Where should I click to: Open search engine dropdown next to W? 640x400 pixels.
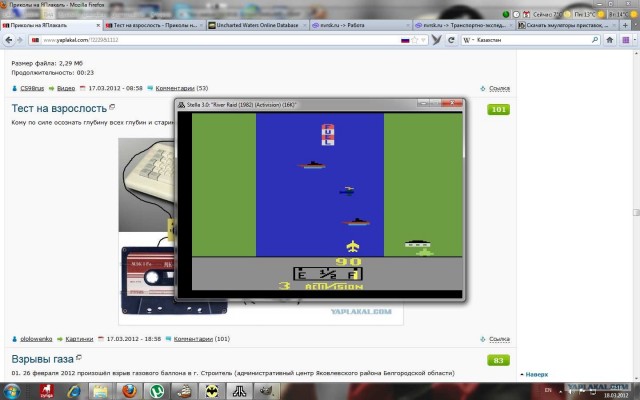(x=473, y=40)
